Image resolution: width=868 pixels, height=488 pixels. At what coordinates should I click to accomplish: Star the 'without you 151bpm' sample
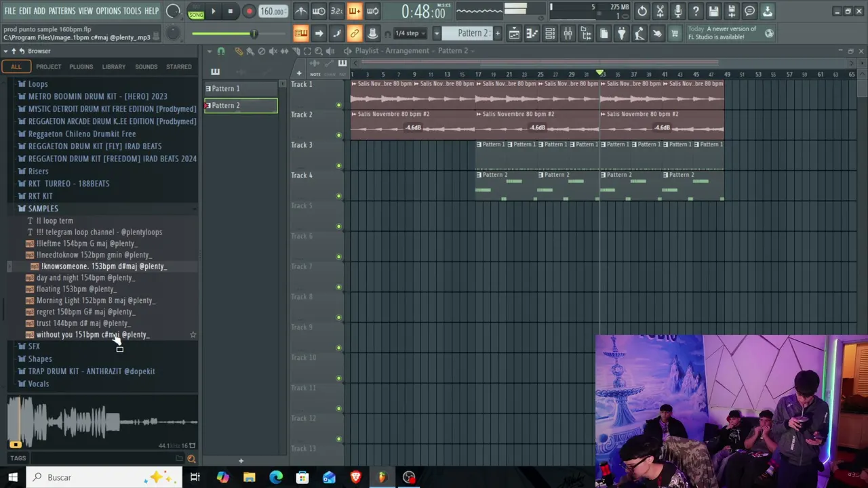tap(193, 335)
